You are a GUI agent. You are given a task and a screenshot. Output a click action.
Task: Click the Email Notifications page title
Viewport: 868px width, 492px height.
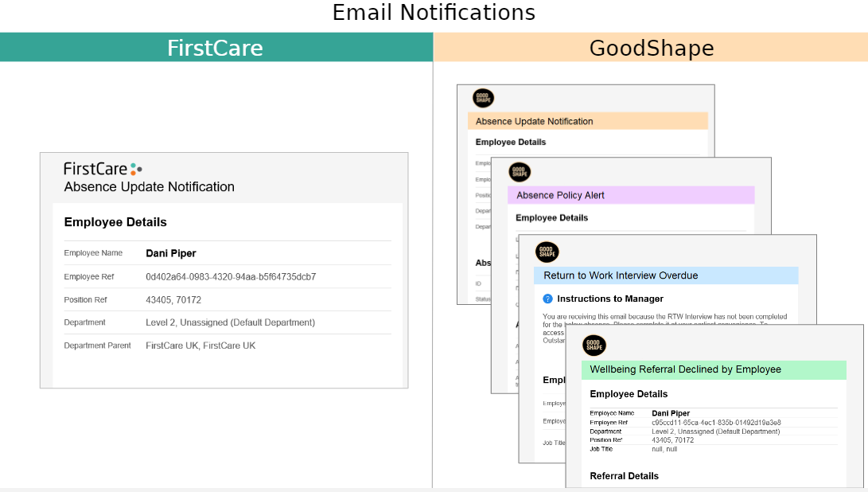434,12
